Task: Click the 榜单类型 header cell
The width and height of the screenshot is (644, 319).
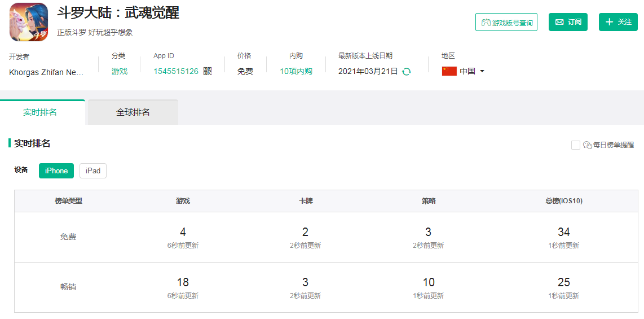Action: tap(68, 201)
